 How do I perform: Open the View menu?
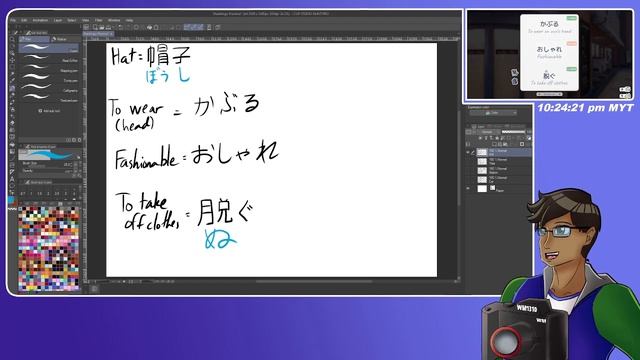(85, 20)
